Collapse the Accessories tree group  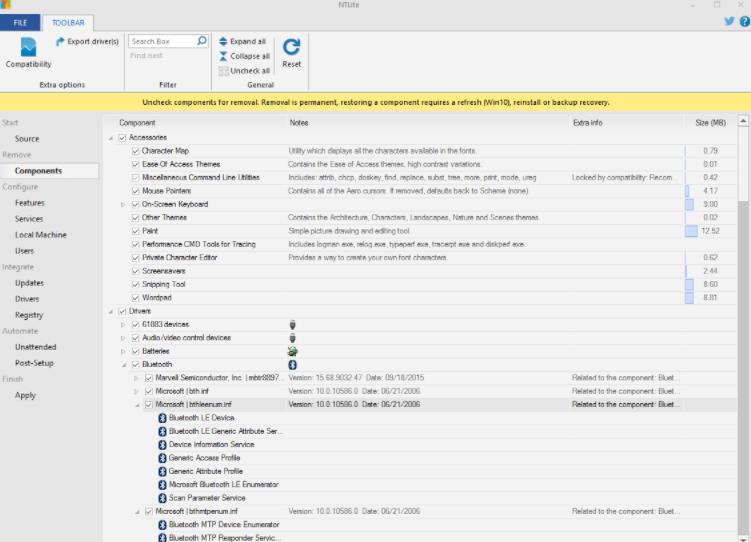111,137
